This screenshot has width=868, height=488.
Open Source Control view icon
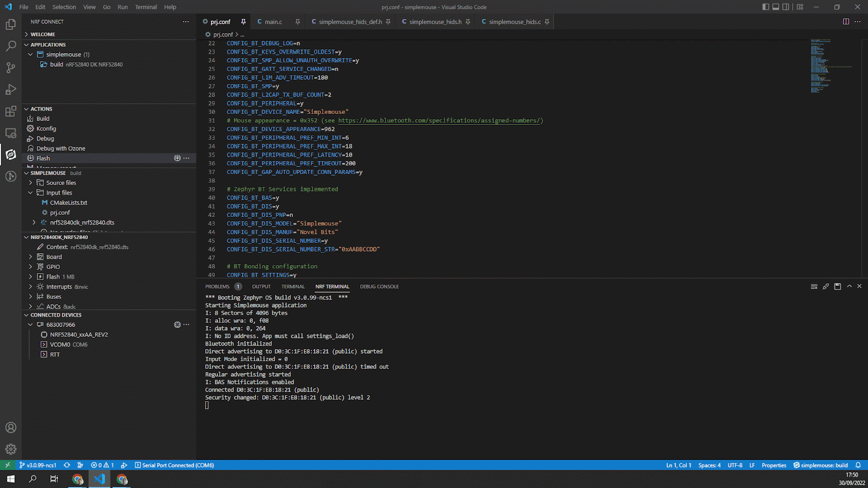pos(11,68)
